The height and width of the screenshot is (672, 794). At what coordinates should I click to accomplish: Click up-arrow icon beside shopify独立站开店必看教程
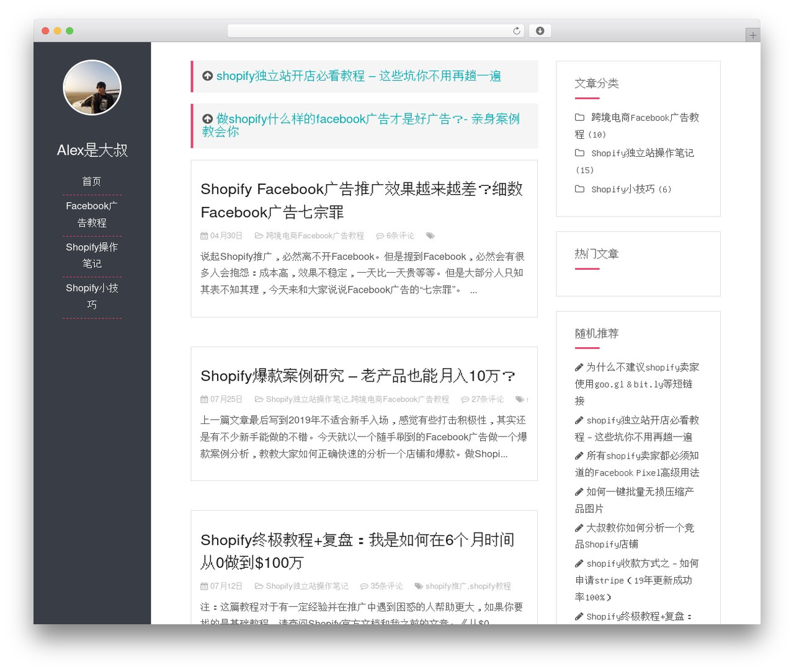click(x=207, y=76)
